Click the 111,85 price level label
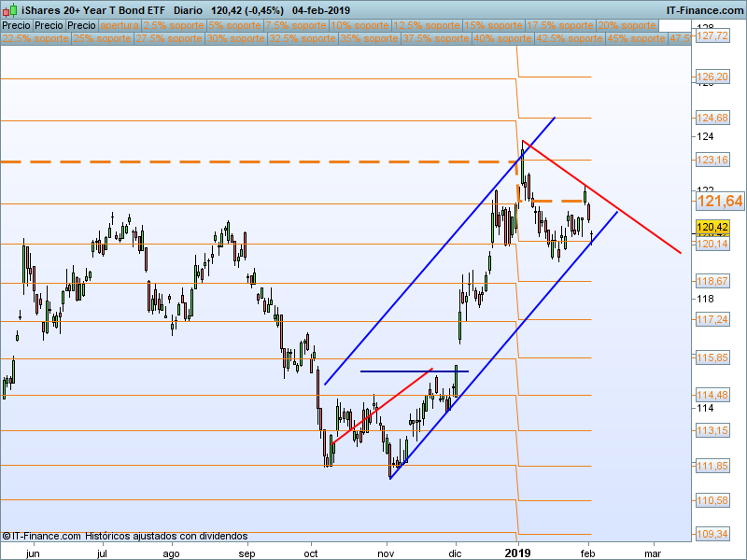The width and height of the screenshot is (747, 560). click(x=712, y=466)
